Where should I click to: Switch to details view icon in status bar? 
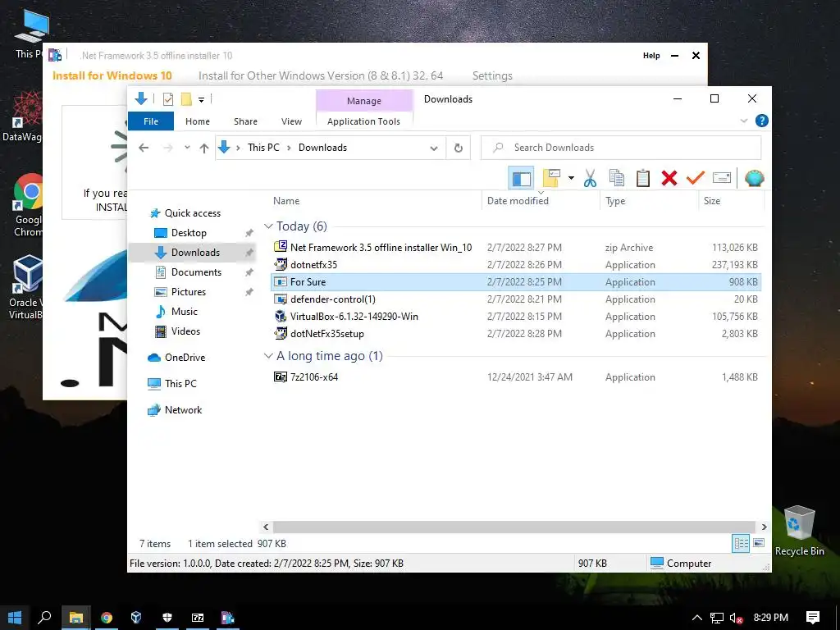(x=741, y=543)
